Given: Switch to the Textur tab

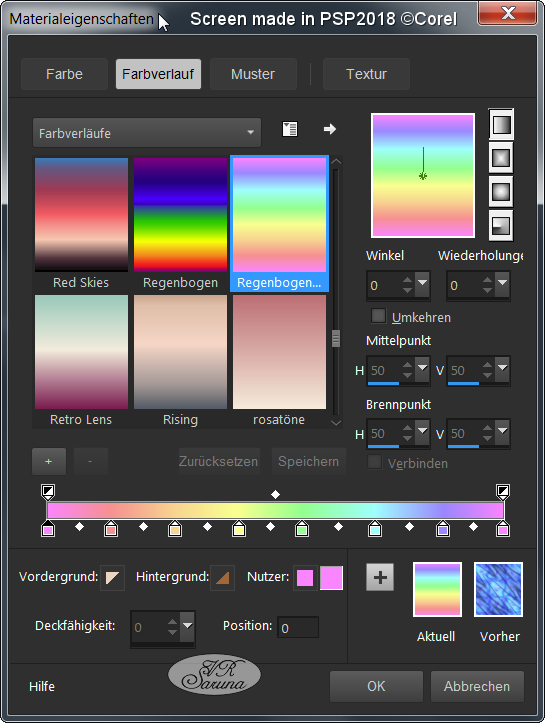Looking at the screenshot, I should coord(366,74).
